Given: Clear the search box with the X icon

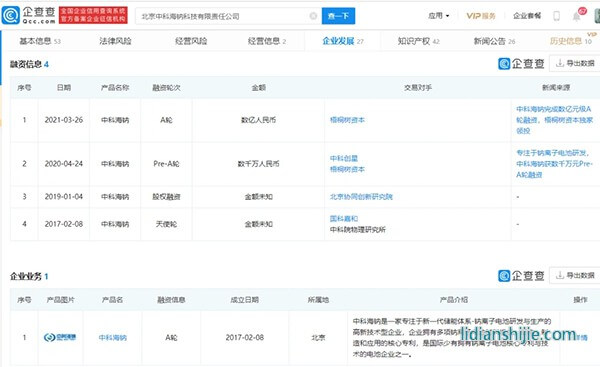Looking at the screenshot, I should tap(313, 16).
